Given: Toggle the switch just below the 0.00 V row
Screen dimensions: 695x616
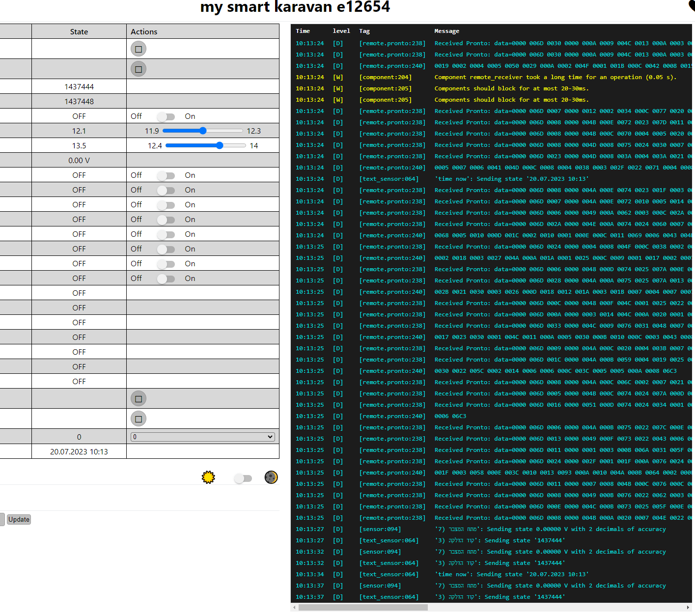Looking at the screenshot, I should (x=166, y=176).
